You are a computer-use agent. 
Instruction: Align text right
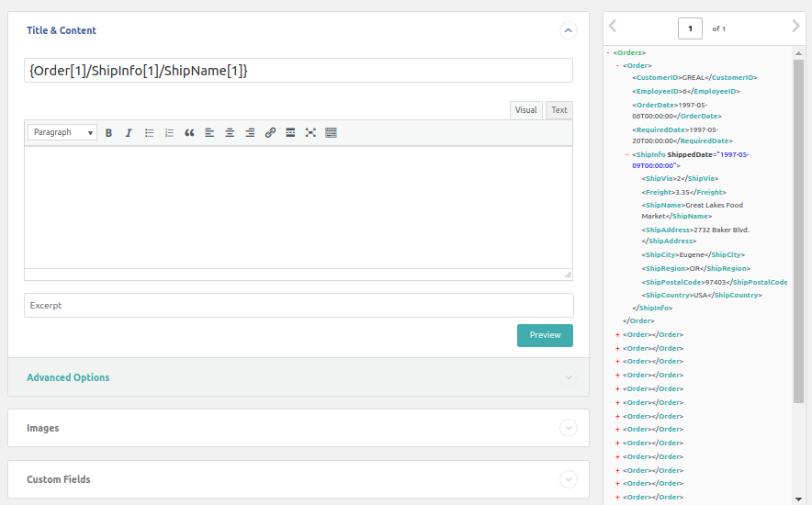click(x=250, y=133)
